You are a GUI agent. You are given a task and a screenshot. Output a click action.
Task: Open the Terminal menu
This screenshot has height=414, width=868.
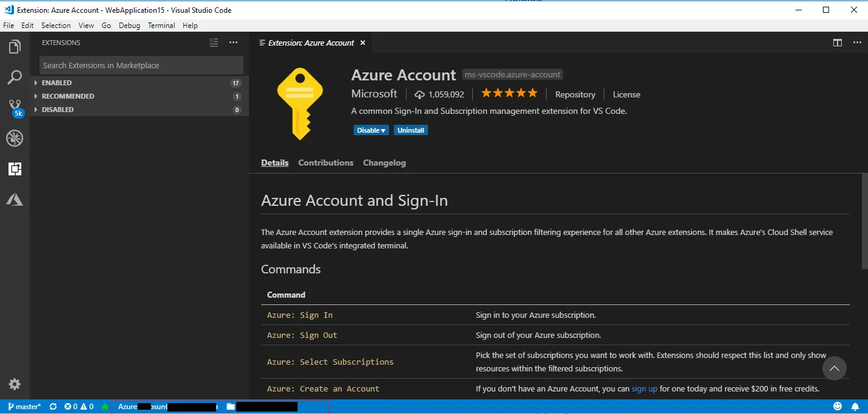[x=161, y=26]
